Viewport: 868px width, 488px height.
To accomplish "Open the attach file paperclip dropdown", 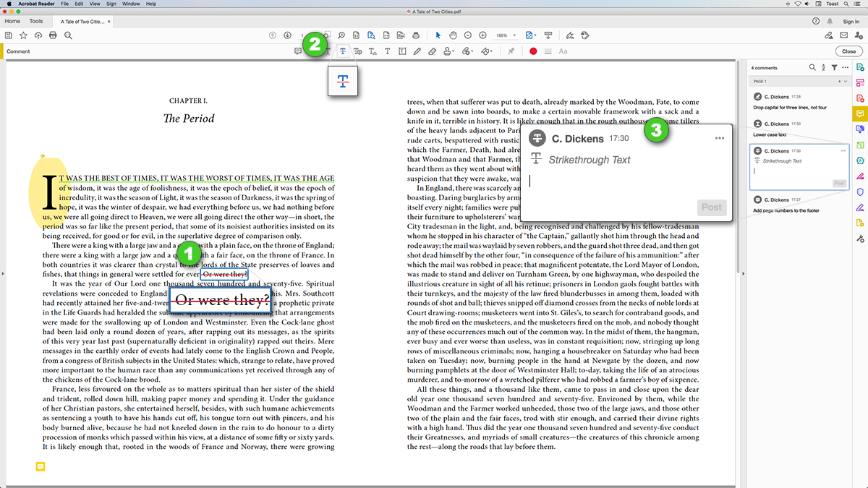I will tap(468, 51).
